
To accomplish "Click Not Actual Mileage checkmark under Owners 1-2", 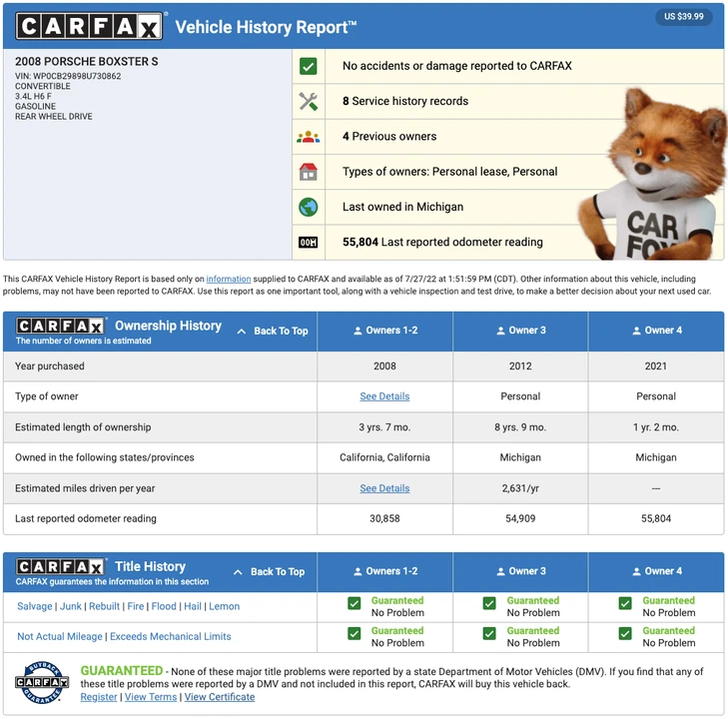I will 355,633.
